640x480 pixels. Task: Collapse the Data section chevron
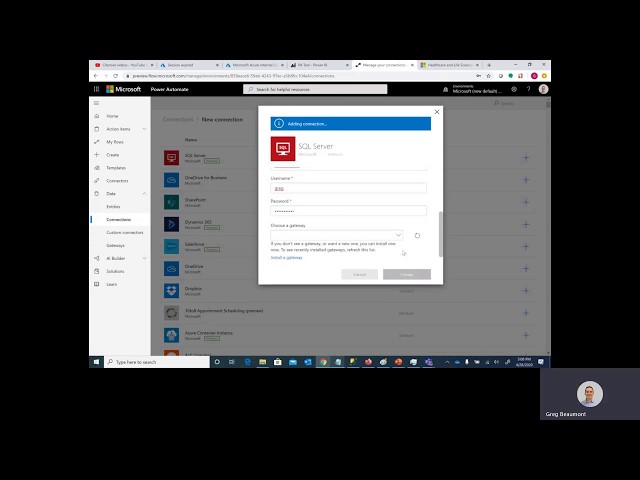click(144, 193)
